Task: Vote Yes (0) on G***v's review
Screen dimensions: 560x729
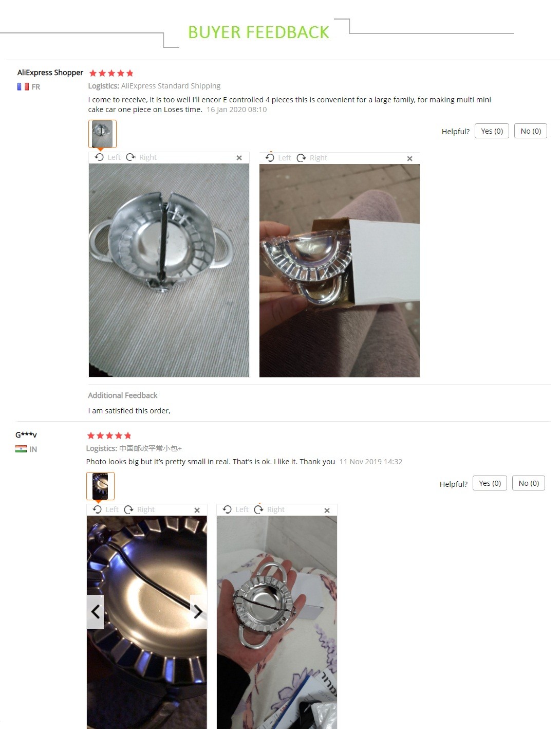Action: (490, 483)
